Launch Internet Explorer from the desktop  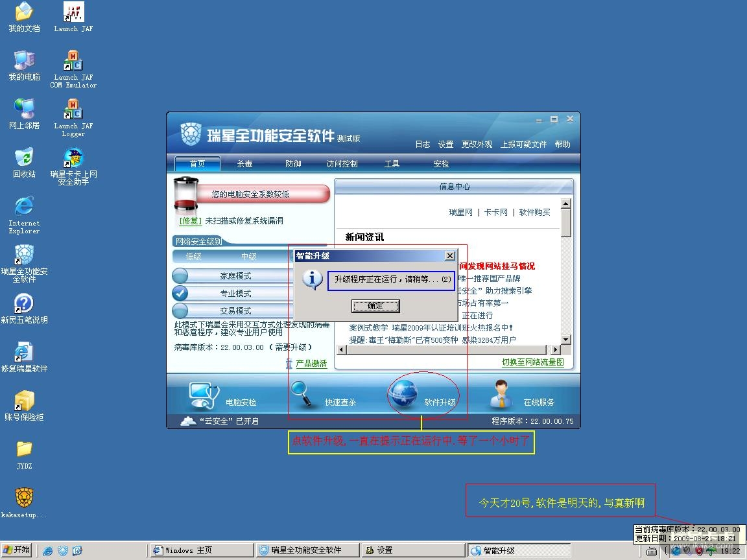tap(24, 215)
